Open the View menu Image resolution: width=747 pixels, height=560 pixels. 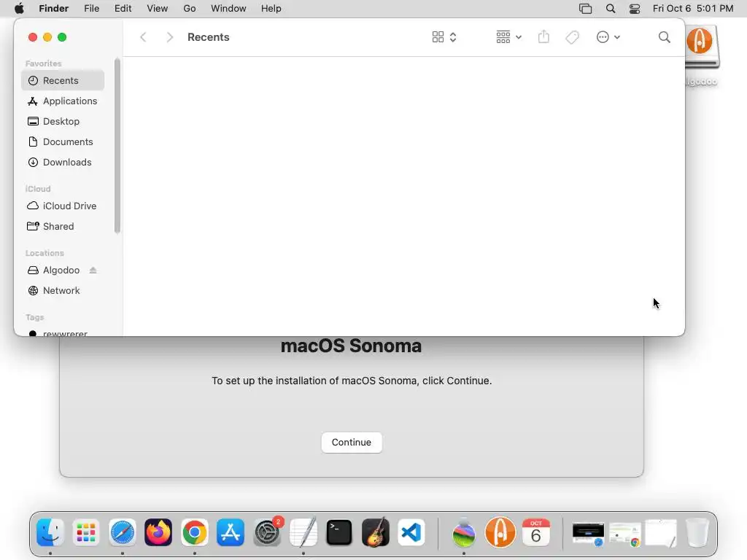158,9
